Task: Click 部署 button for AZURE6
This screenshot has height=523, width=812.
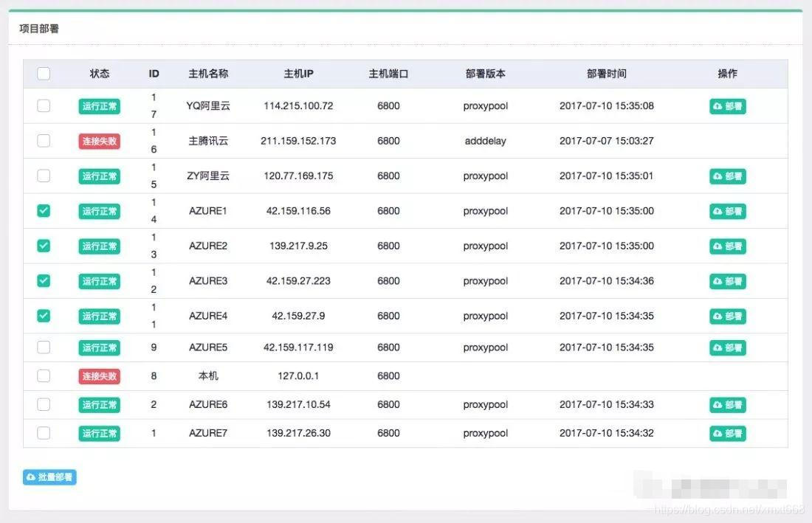Action: click(728, 404)
